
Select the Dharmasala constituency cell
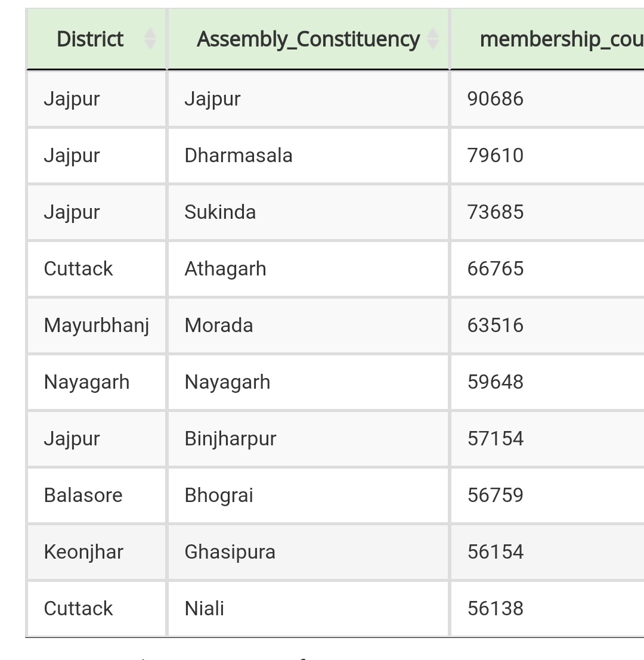point(239,156)
